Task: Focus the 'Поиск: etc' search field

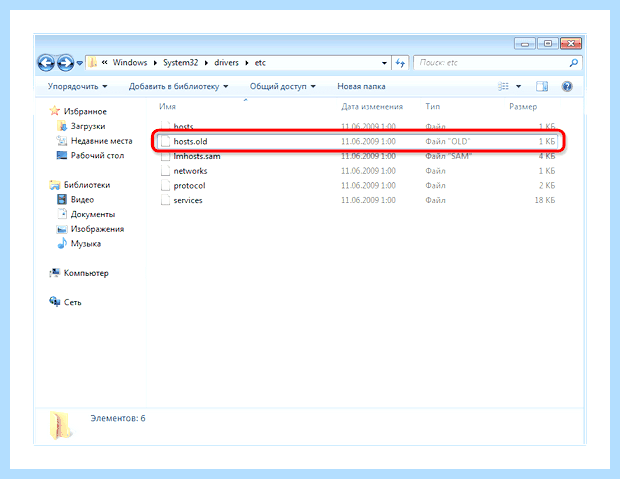Action: tap(498, 62)
